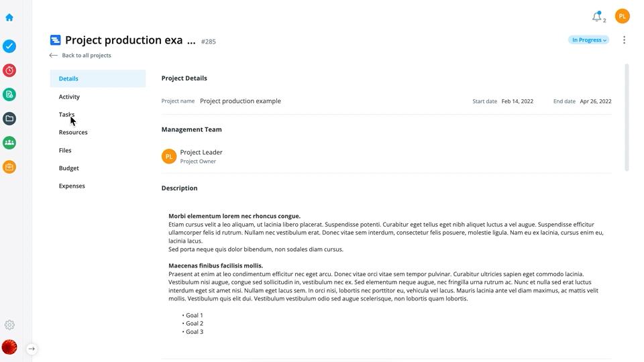
Task: Open the dark folder projects icon
Action: tap(9, 119)
